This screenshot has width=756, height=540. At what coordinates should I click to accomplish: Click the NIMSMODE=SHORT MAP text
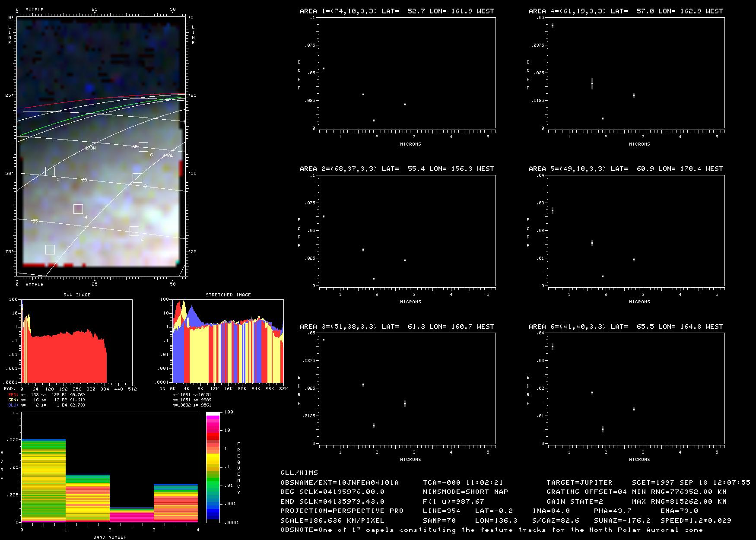(465, 492)
